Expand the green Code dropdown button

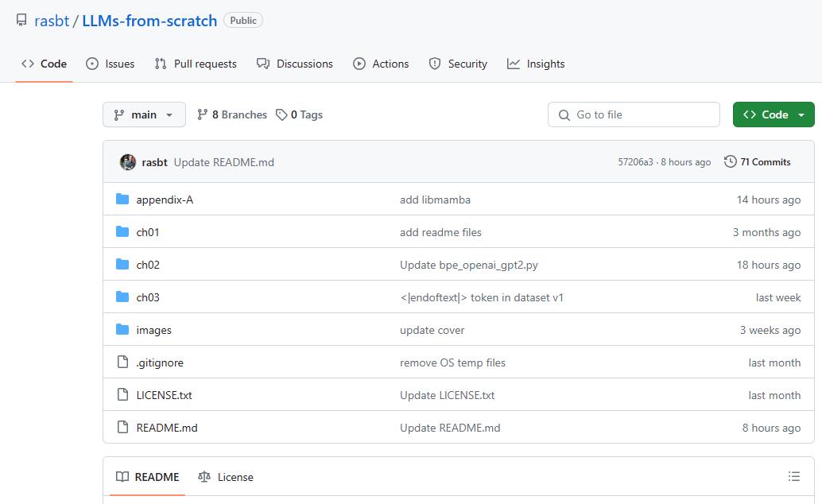point(774,114)
